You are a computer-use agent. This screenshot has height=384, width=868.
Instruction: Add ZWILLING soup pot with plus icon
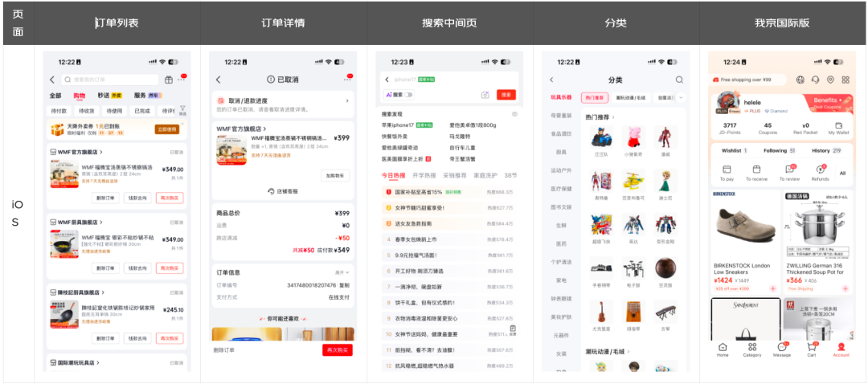click(x=845, y=289)
